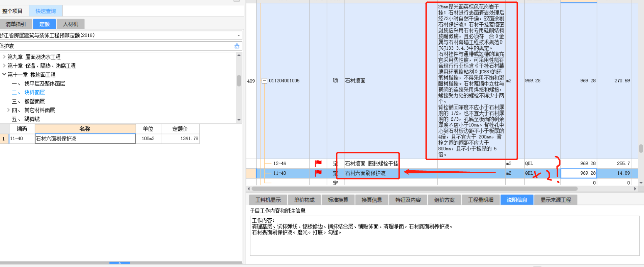Open the 浙江省房屋建筑与装饰工程预算定额 dropdown
The image size is (644, 267).
click(x=239, y=35)
